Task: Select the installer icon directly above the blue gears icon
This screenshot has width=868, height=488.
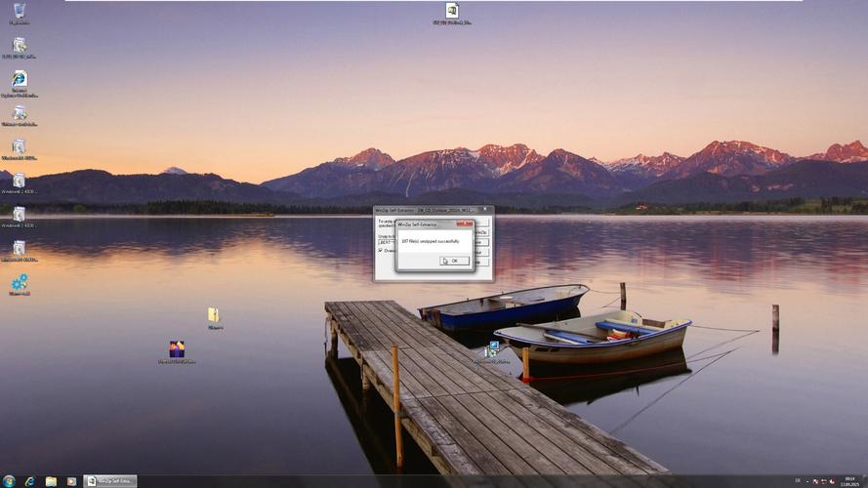Action: 20,251
